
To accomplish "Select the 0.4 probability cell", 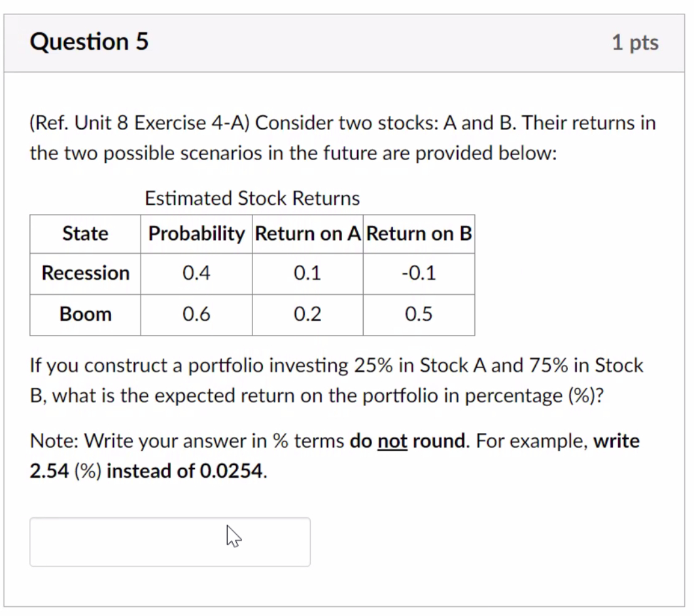I will (196, 273).
